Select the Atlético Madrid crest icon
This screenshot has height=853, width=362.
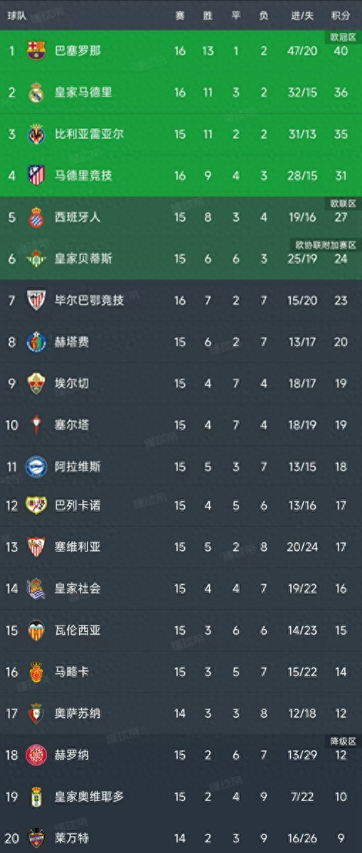click(36, 175)
